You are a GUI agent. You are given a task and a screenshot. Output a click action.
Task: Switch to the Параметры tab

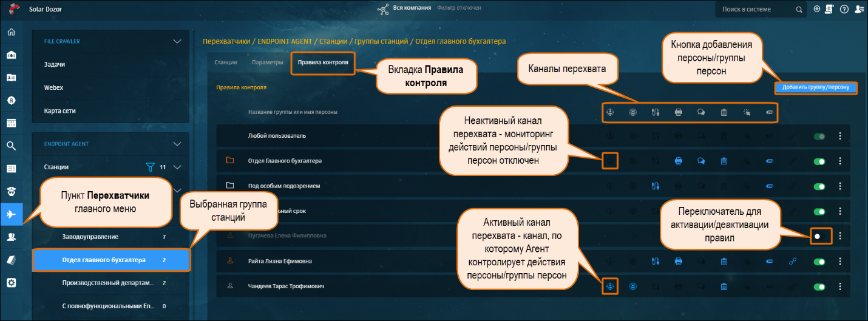tap(268, 63)
